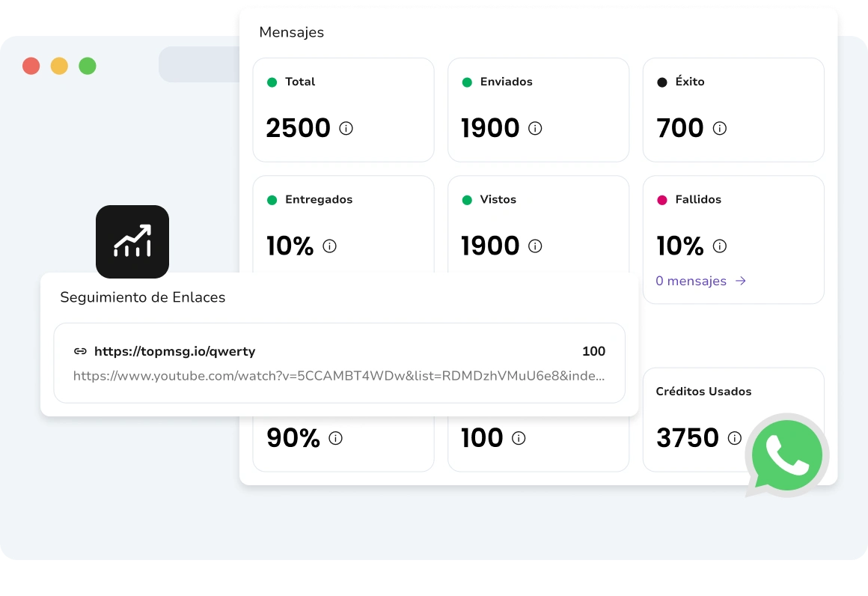Open the 0 mensajes link in Fallidos
868x596 pixels.
pyautogui.click(x=690, y=281)
